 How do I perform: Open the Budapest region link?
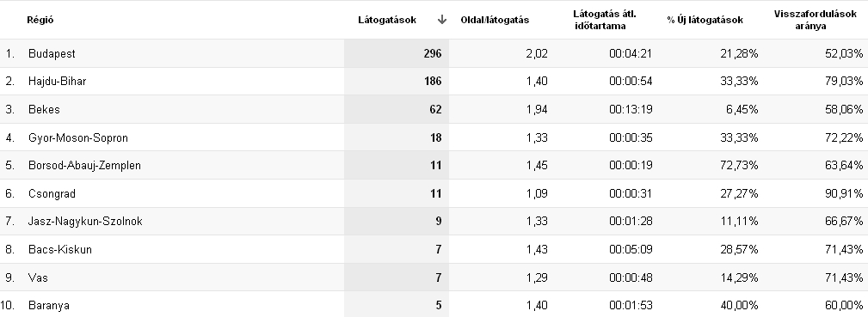[52, 53]
